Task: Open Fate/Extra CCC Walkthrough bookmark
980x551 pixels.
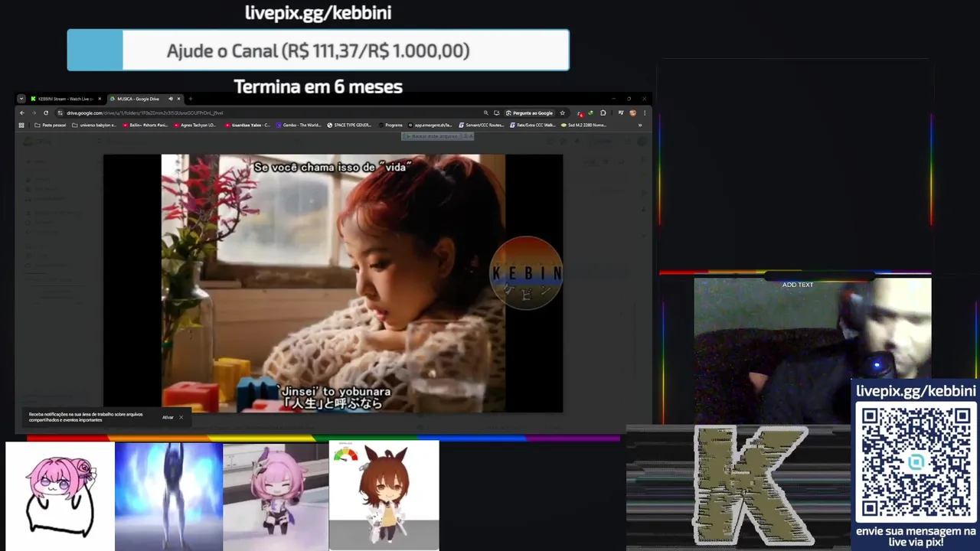Action: coord(532,125)
